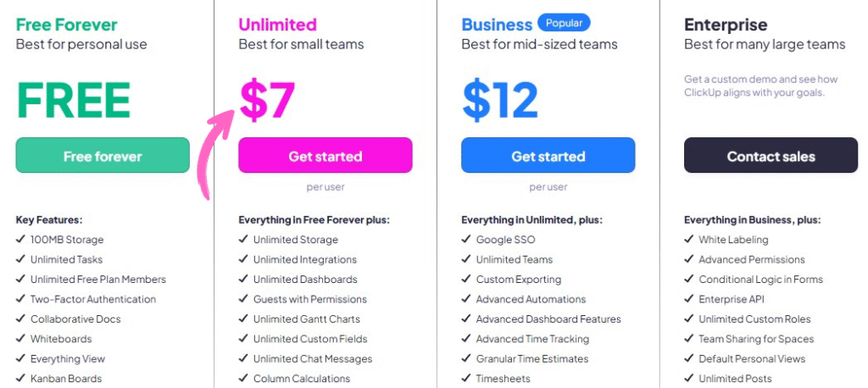
Task: Click the checkmark beside 100MB Storage
Action: tap(20, 240)
